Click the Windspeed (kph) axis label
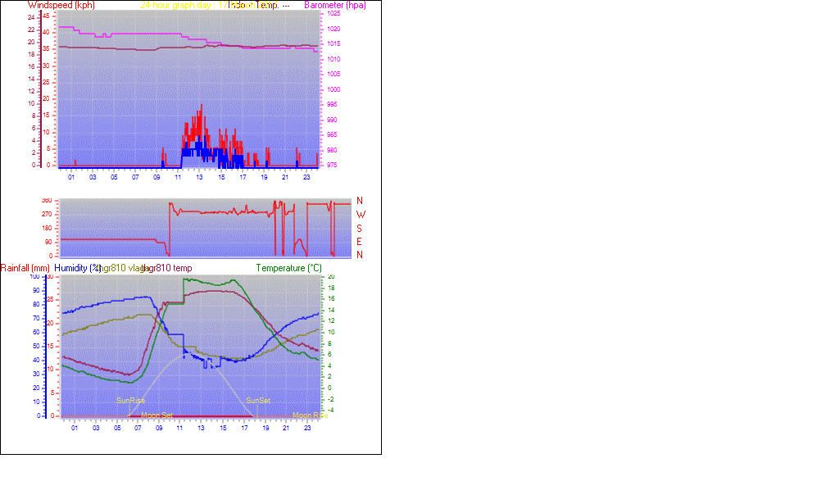The width and height of the screenshot is (826, 504). (61, 5)
